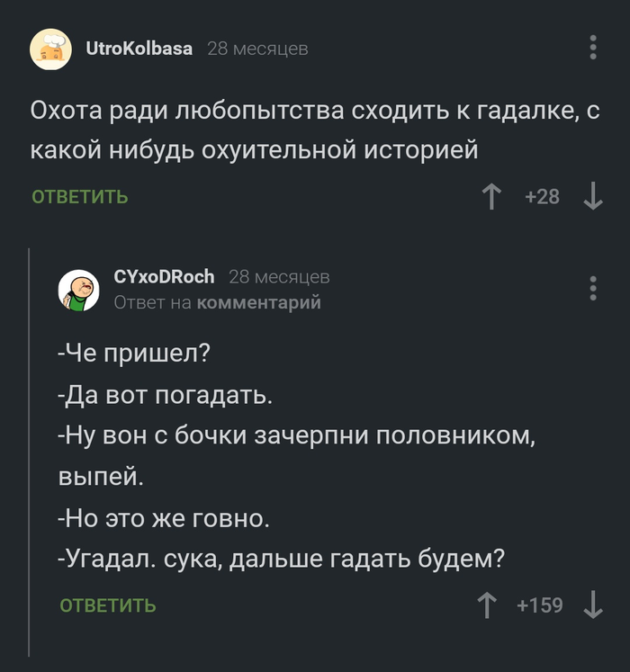Viewport: 630px width, 672px height.
Task: Downvote the reply by CYxoDRoch
Action: (x=593, y=605)
